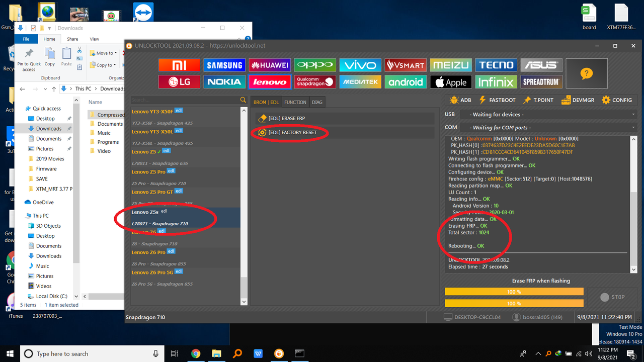This screenshot has width=644, height=362.
Task: Select the Spreadtrum brand icon
Action: [541, 82]
